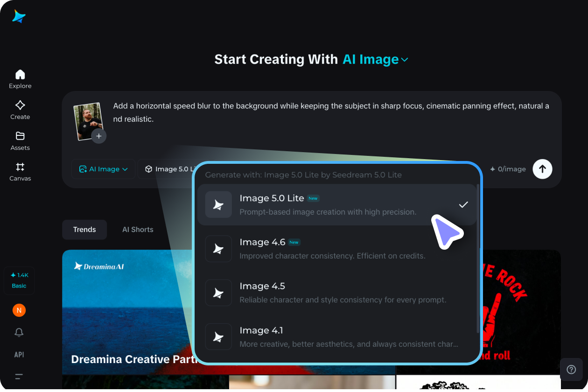
Task: Click the 1.4K Basic credits badge
Action: pos(19,280)
